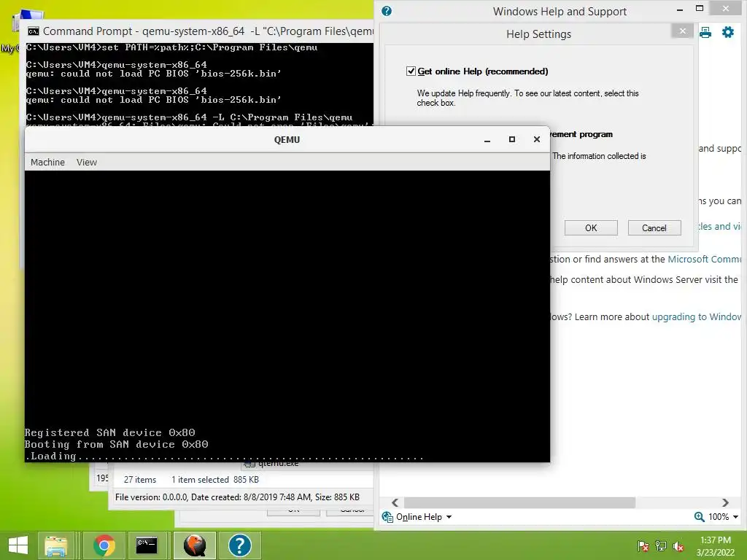Viewport: 747px width, 560px height.
Task: Click the 'Registered SAN device 0x80' line
Action: [x=110, y=432]
